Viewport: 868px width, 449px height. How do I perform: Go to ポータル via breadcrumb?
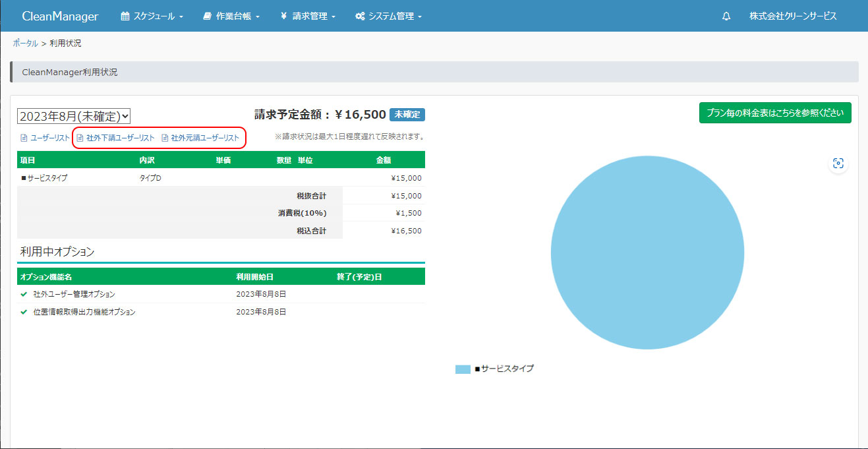pos(25,43)
